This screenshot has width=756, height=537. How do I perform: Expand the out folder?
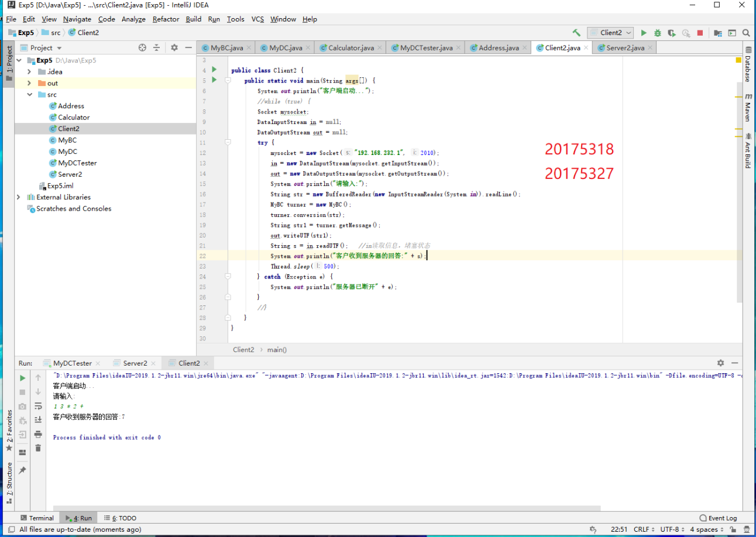pyautogui.click(x=29, y=83)
